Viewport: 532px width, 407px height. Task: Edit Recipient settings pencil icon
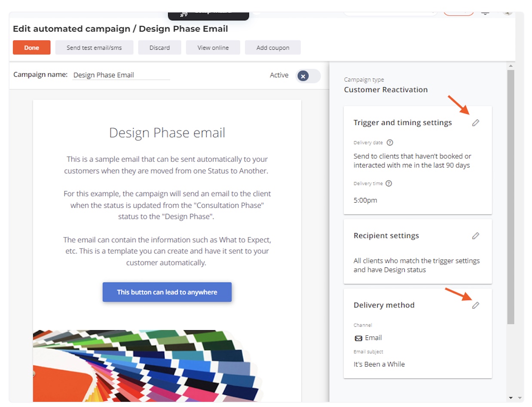[x=475, y=236]
